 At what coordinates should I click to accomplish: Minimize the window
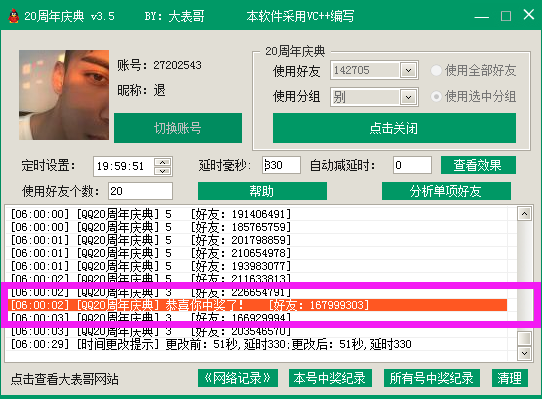482,16
